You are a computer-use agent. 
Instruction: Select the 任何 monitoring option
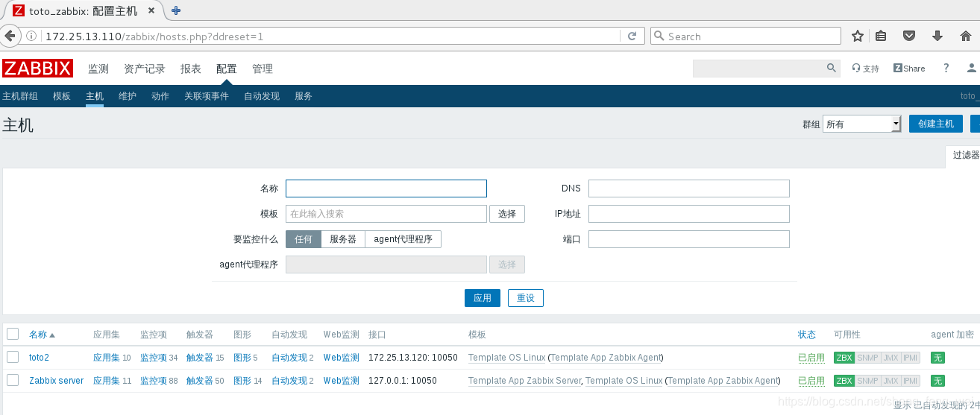pyautogui.click(x=304, y=239)
